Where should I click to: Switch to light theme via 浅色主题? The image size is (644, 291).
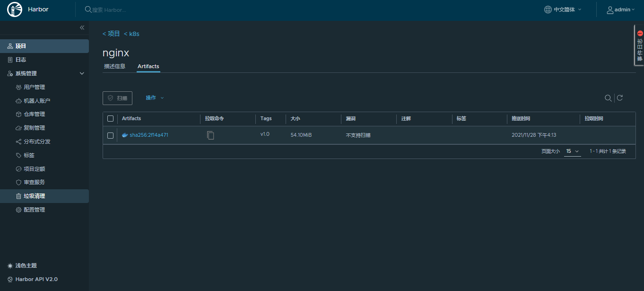26,265
